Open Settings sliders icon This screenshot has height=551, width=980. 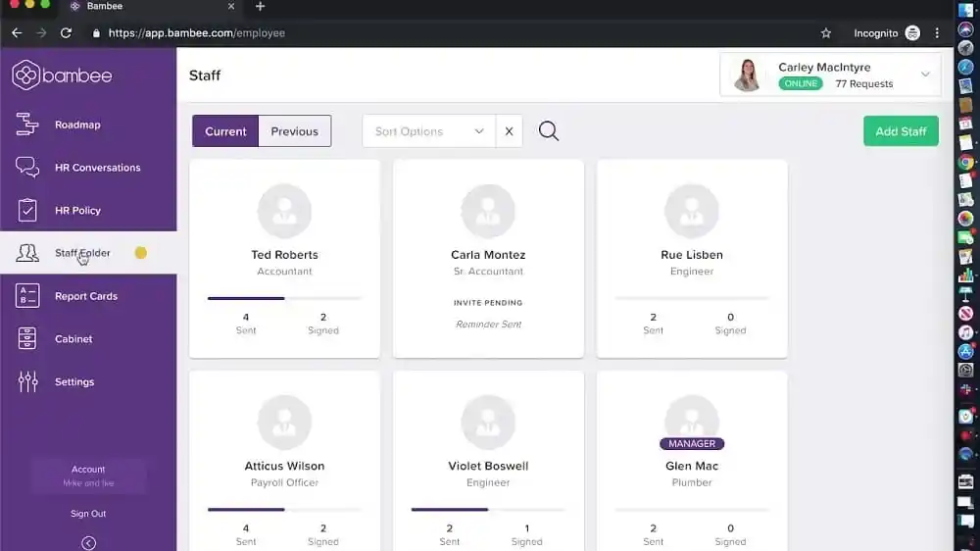[27, 381]
